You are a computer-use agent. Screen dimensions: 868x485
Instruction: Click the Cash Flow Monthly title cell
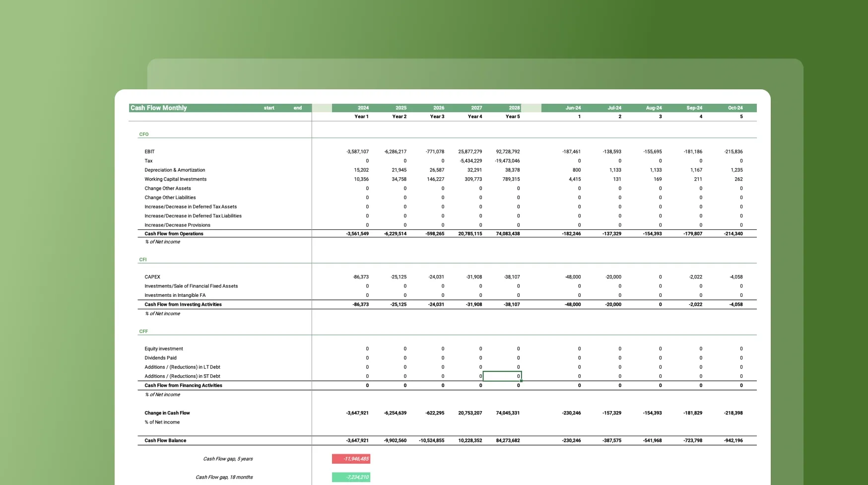pyautogui.click(x=159, y=108)
